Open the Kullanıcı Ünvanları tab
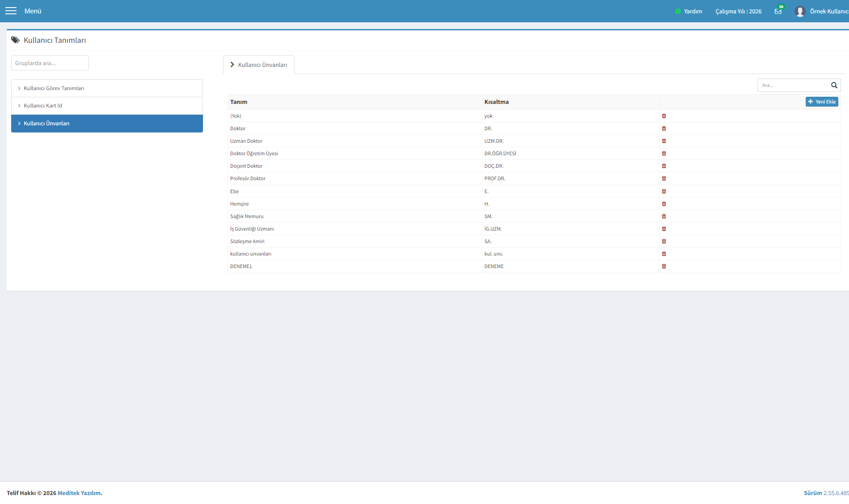 (259, 65)
